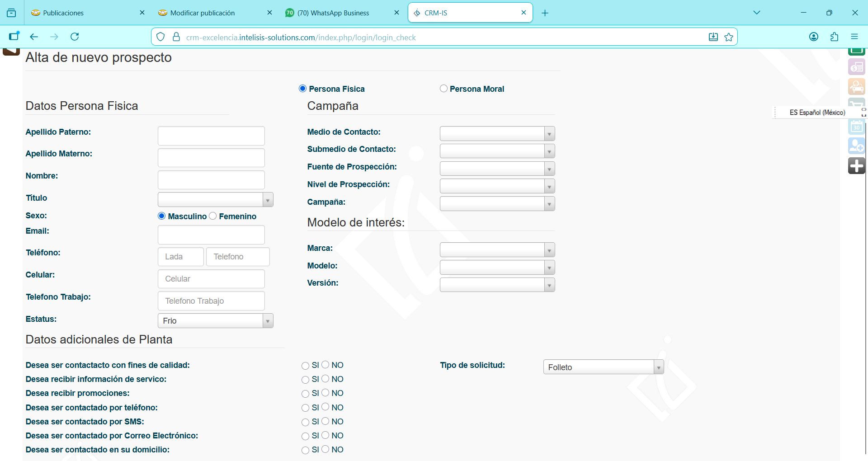This screenshot has height=461, width=868.
Task: Open the purple price calculator sidebar icon
Action: 856,67
